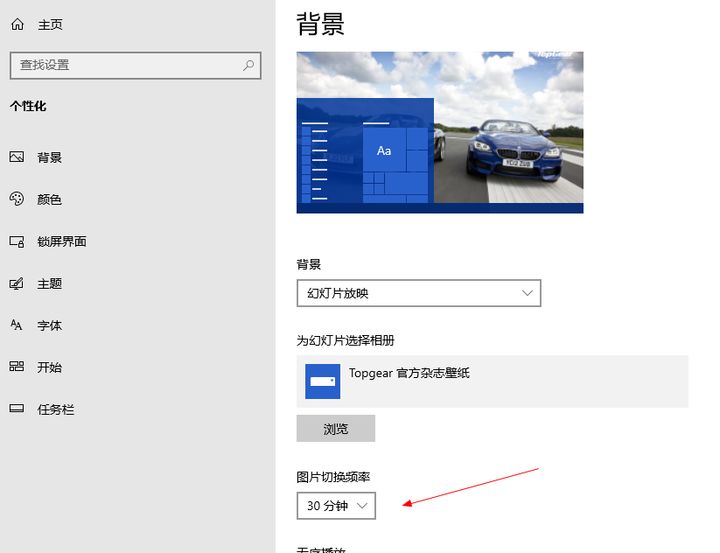Click the blue album folder icon for Topgear

point(322,381)
